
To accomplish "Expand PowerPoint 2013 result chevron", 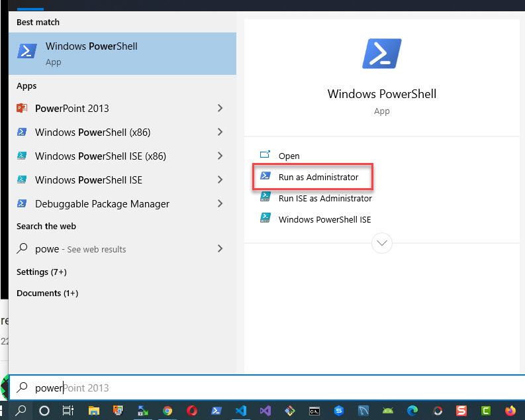I will pos(220,108).
